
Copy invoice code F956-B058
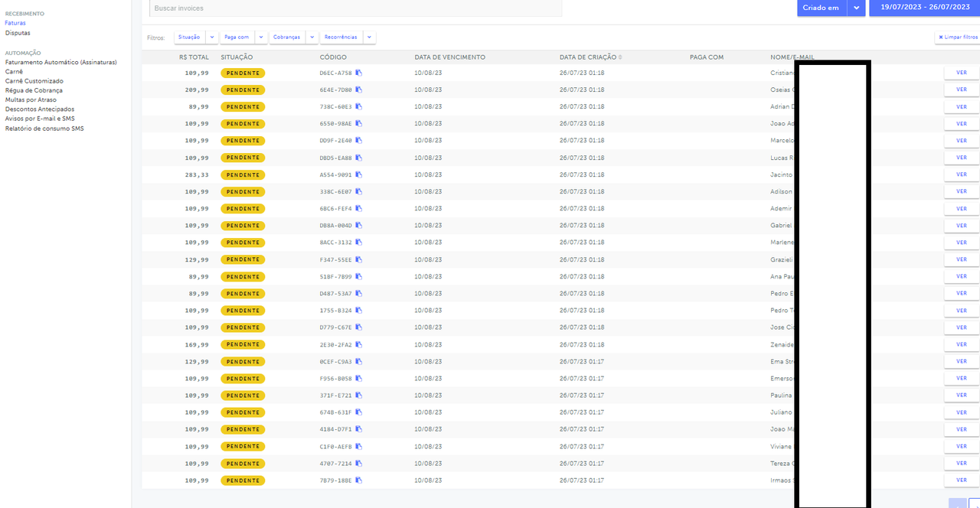pos(359,378)
